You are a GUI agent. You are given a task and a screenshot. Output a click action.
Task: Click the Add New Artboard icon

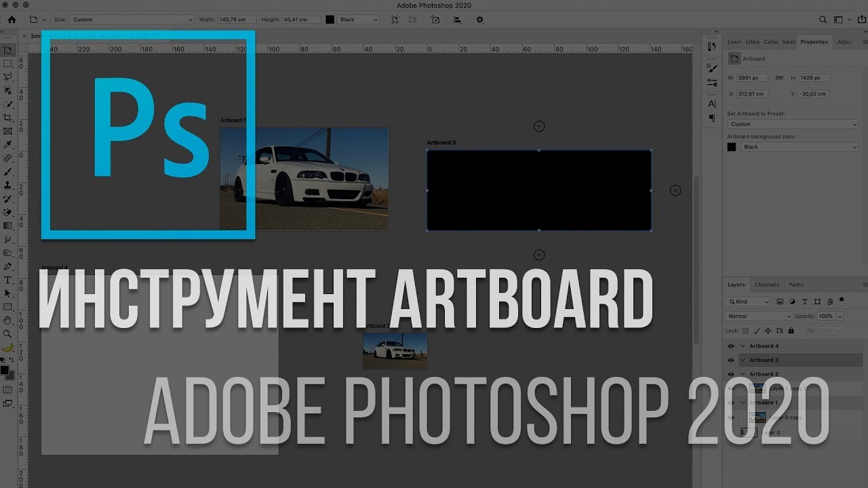pos(435,20)
